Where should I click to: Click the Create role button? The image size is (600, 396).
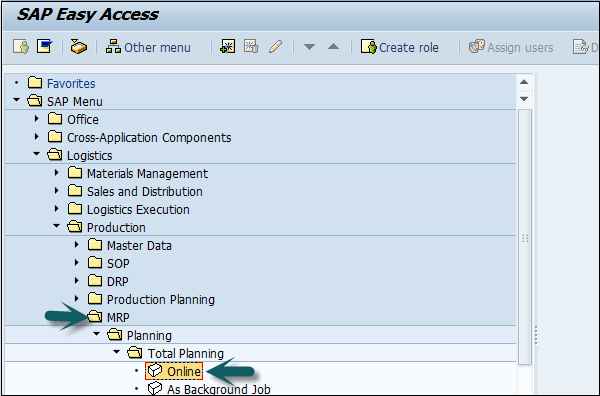[399, 47]
